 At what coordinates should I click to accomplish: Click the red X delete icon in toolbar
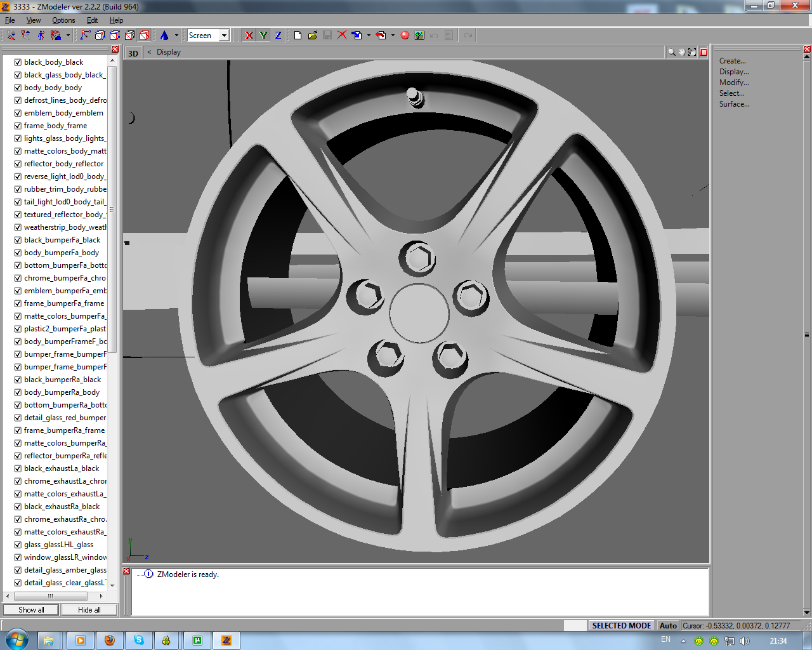(342, 36)
